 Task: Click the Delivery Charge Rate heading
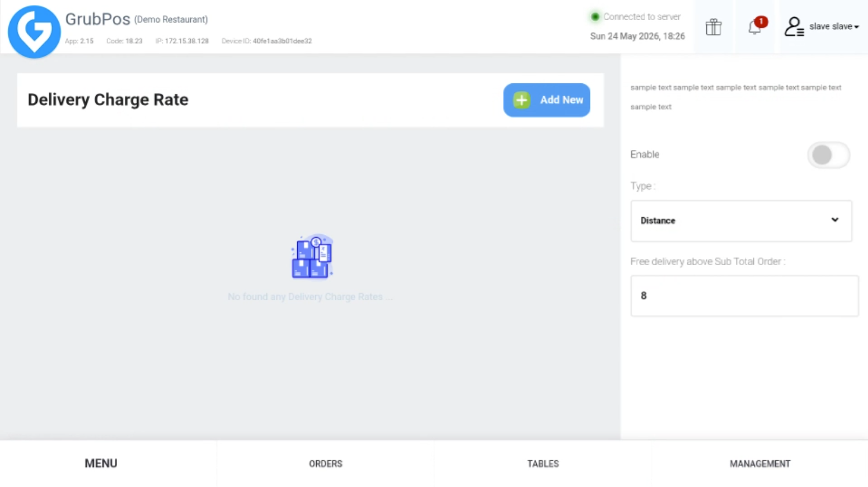[x=108, y=100]
